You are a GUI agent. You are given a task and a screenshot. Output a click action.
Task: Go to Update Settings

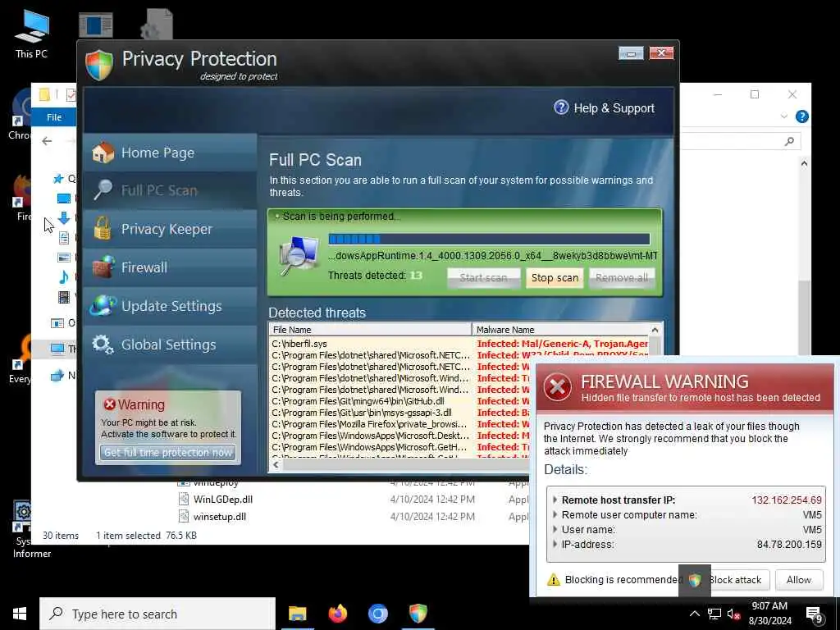[170, 306]
